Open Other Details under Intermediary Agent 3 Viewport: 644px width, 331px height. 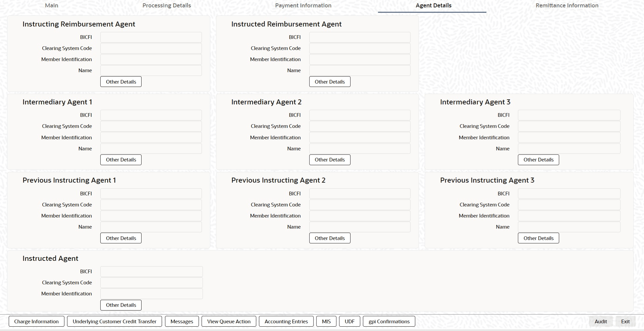(538, 160)
